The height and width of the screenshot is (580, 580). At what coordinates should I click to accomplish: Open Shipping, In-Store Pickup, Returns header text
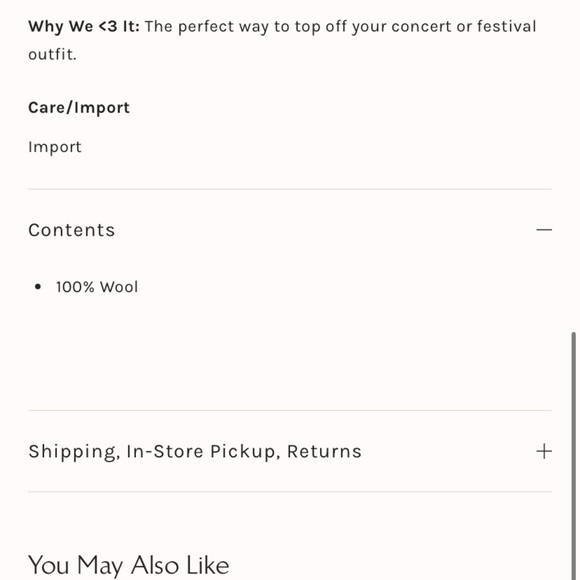pos(195,452)
